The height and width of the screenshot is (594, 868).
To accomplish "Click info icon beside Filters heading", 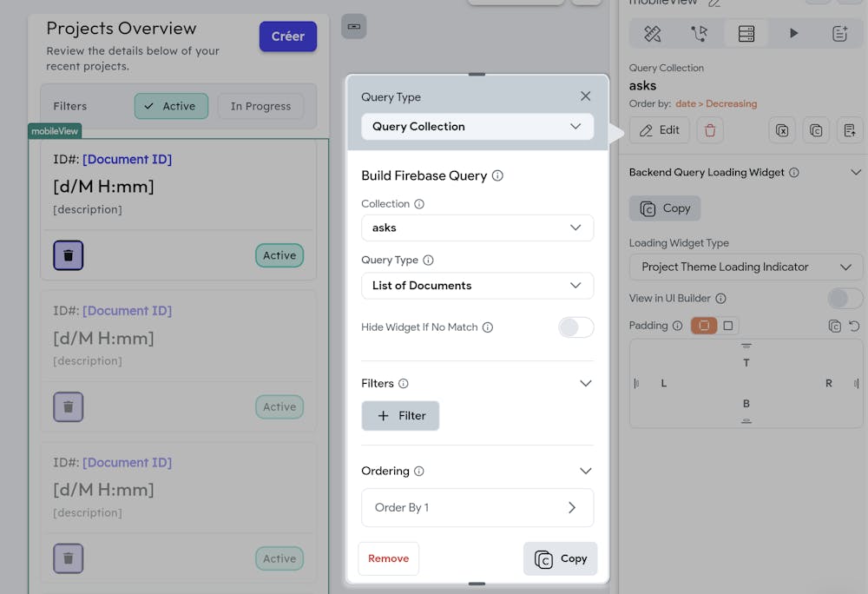I will (404, 384).
